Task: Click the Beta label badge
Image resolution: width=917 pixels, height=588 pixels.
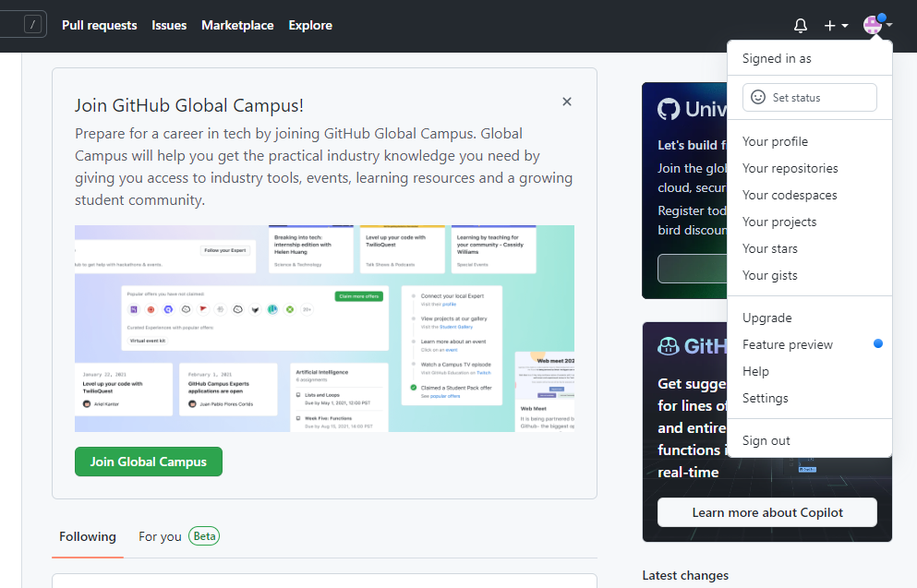Action: click(x=204, y=536)
